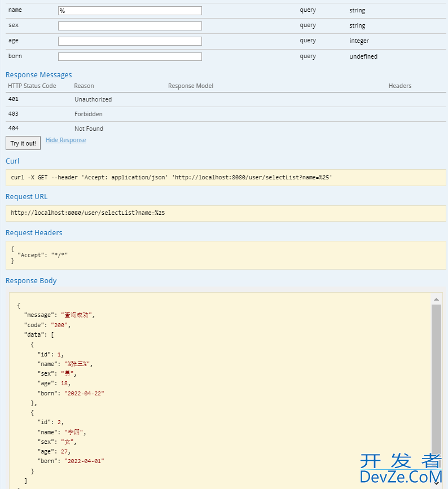Click the Request URL heading

(27, 197)
